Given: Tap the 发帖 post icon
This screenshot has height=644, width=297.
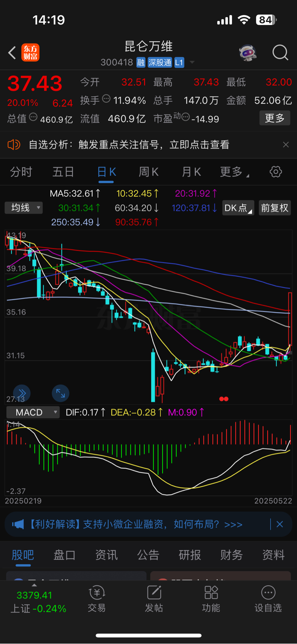Looking at the screenshot, I should [x=154, y=599].
